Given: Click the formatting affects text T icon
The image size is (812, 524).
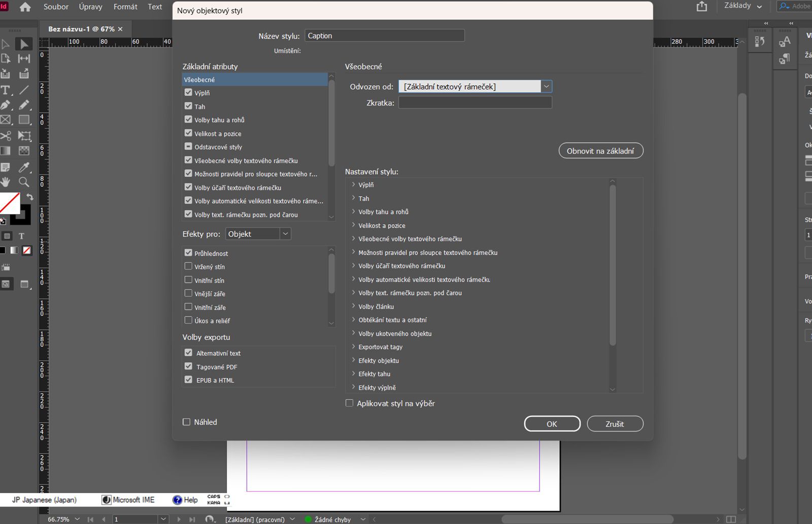Looking at the screenshot, I should point(21,236).
